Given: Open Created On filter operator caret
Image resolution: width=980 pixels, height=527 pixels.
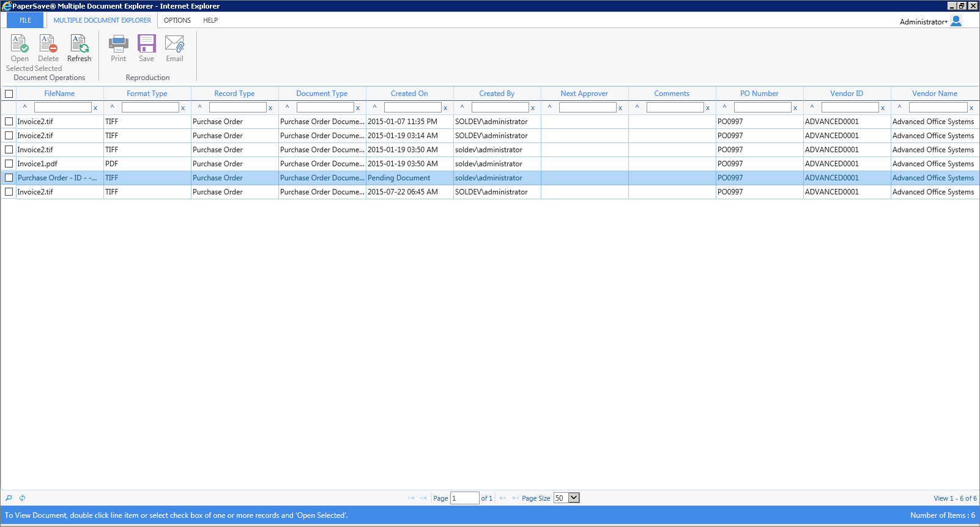Looking at the screenshot, I should (375, 107).
